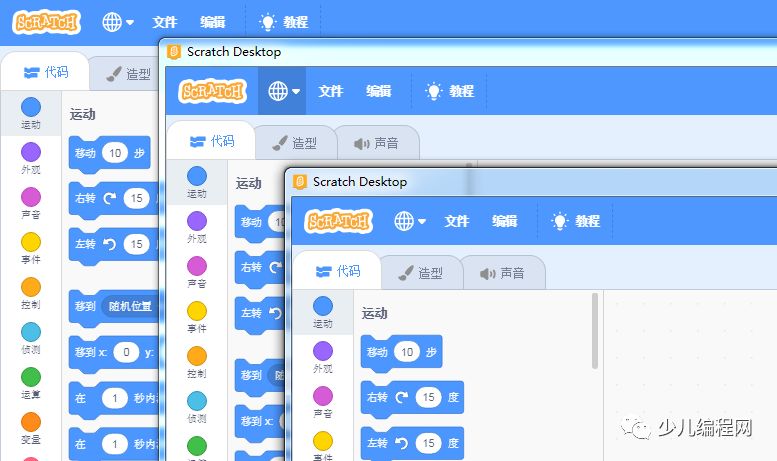Click counterclockwise rotate icon in front window
Viewport: 777px width, 461px height.
point(401,443)
